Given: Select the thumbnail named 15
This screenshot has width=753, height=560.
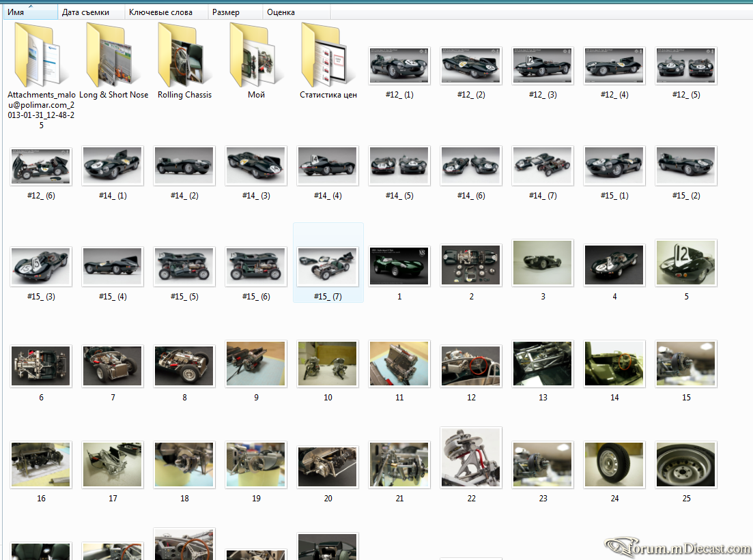Looking at the screenshot, I should click(x=686, y=364).
